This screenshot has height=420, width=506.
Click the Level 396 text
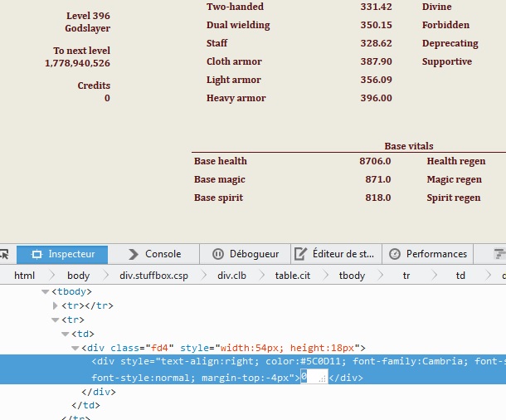88,16
